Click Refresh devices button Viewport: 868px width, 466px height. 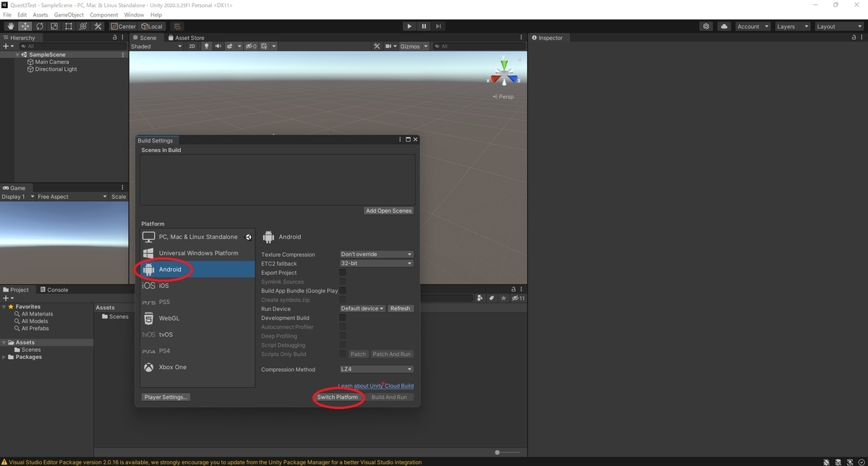(x=400, y=308)
